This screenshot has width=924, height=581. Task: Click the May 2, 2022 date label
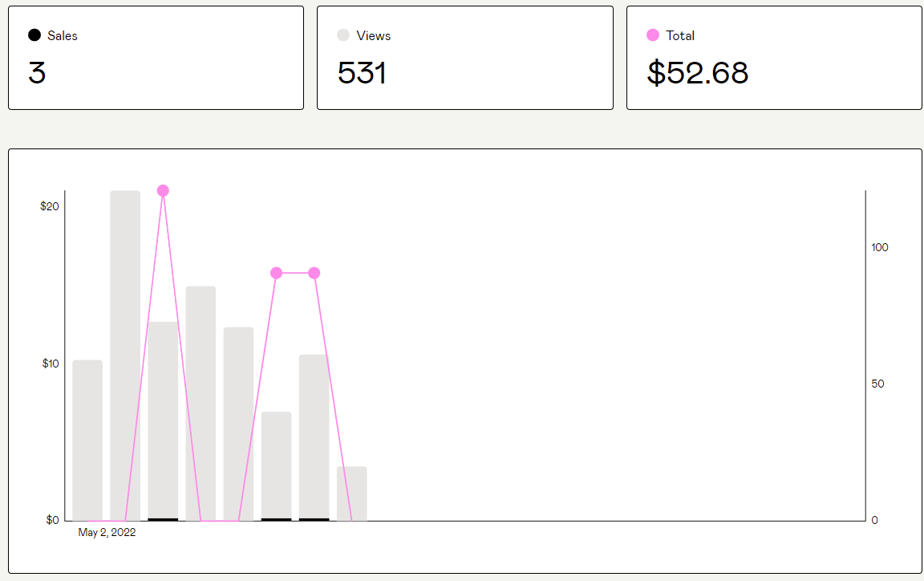click(107, 533)
